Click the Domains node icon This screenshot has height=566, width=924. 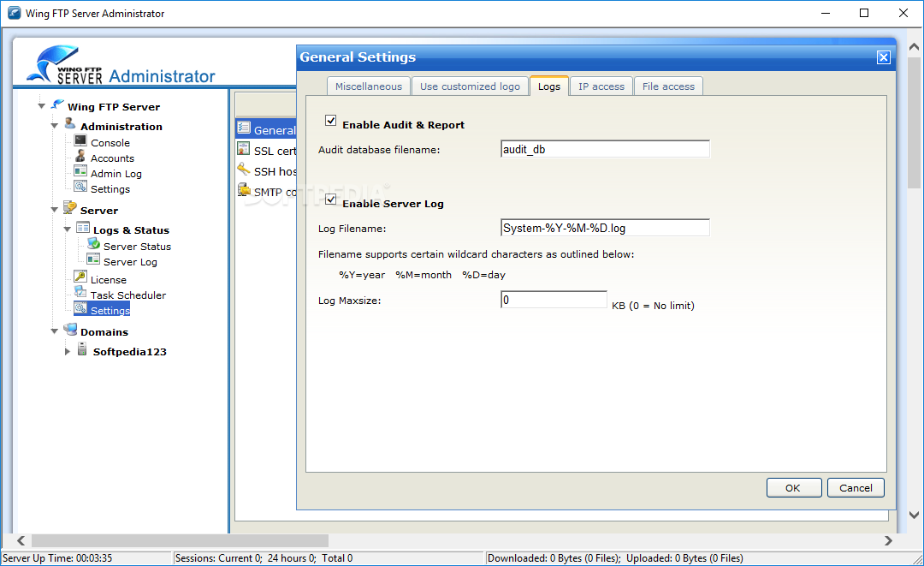[70, 329]
